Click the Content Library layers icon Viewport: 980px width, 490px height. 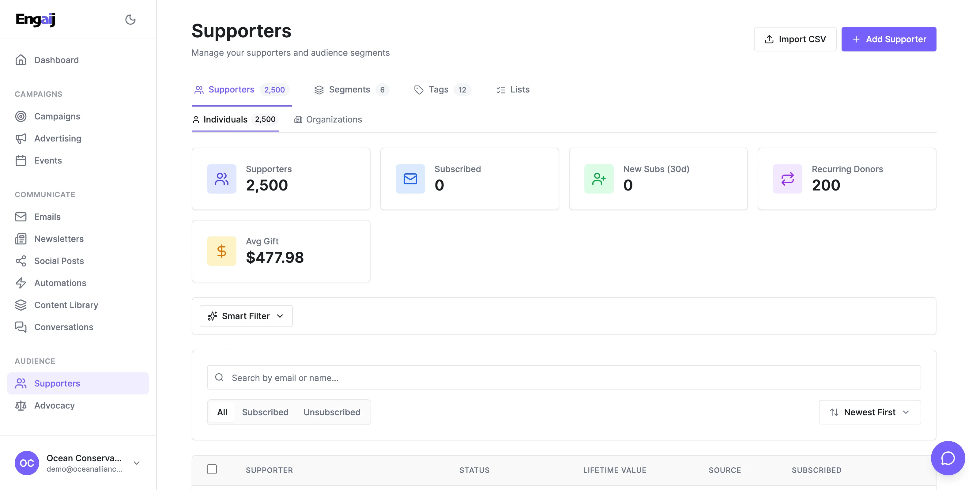coord(21,305)
